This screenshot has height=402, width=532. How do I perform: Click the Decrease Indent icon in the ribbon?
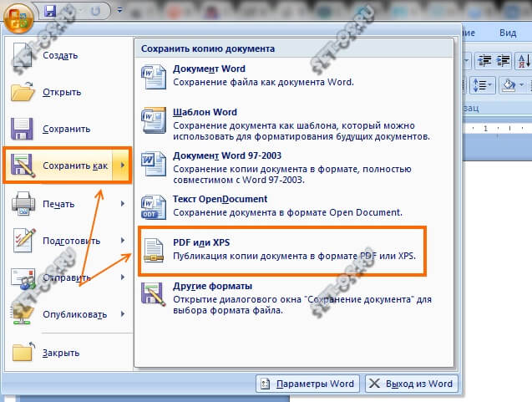click(x=484, y=61)
